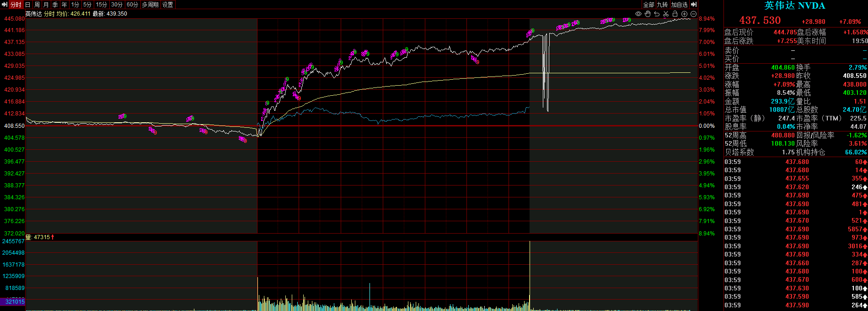Open the 多周期 multi-period view
This screenshot has width=868, height=311.
150,5
